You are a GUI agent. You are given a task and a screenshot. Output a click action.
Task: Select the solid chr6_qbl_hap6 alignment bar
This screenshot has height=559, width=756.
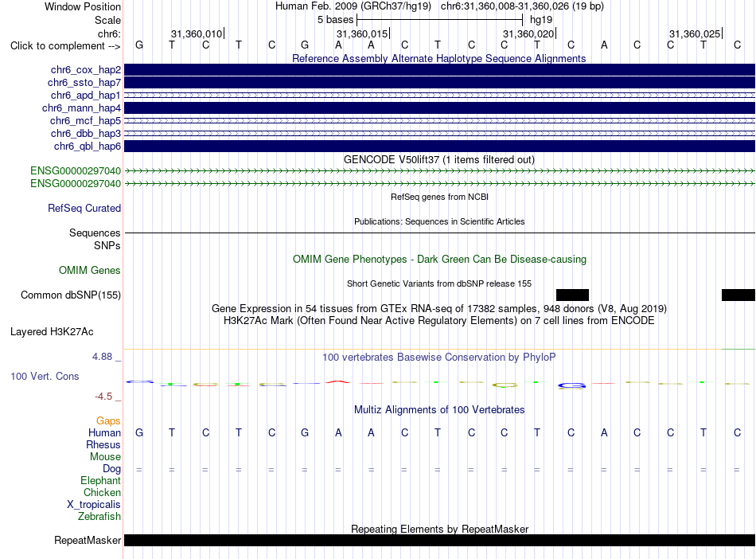pos(440,147)
